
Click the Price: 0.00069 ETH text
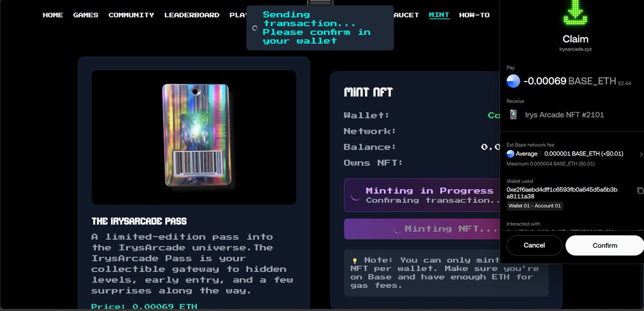[144, 307]
